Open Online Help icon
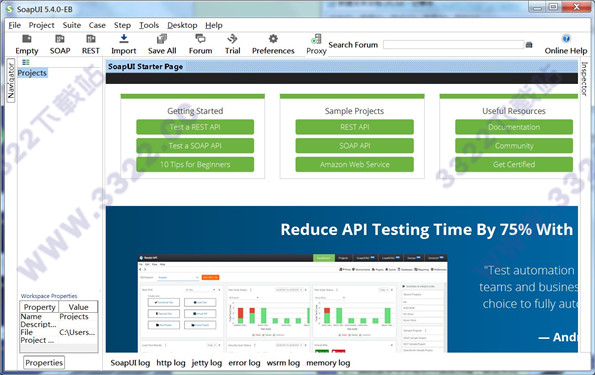Image resolution: width=595 pixels, height=375 pixels. point(566,39)
